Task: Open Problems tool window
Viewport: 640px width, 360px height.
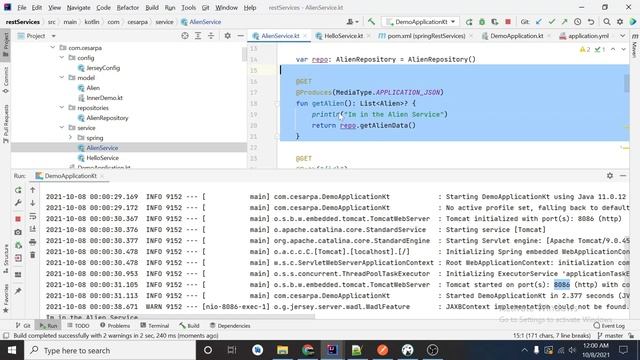Action: tap(115, 325)
